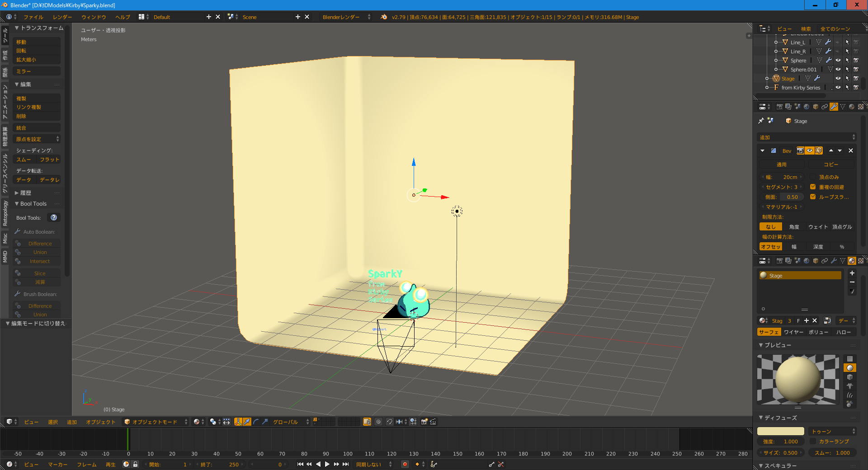Open the highlighted Material sphere tab
The height and width of the screenshot is (470, 868).
852,261
